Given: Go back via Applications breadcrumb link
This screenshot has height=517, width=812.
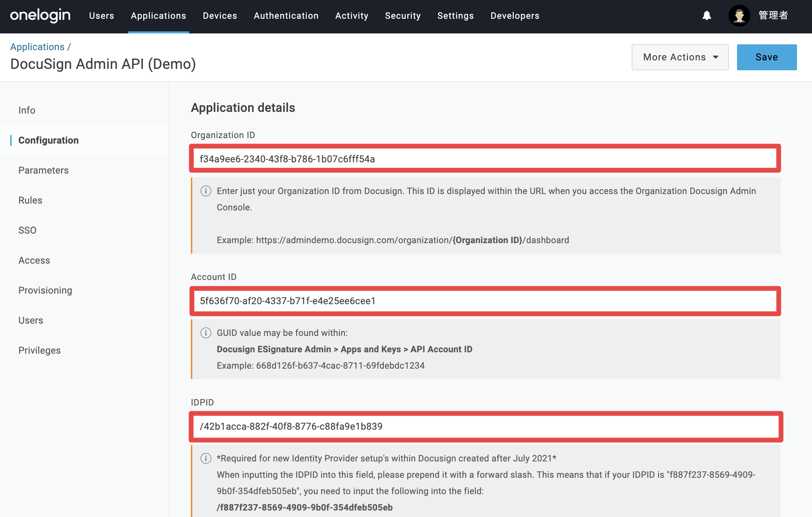Looking at the screenshot, I should [37, 47].
